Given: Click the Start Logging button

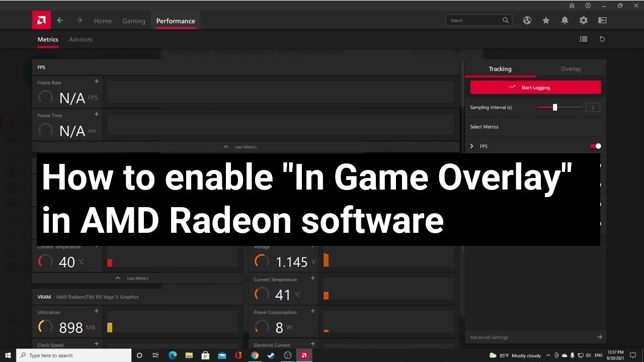Looking at the screenshot, I should (535, 87).
